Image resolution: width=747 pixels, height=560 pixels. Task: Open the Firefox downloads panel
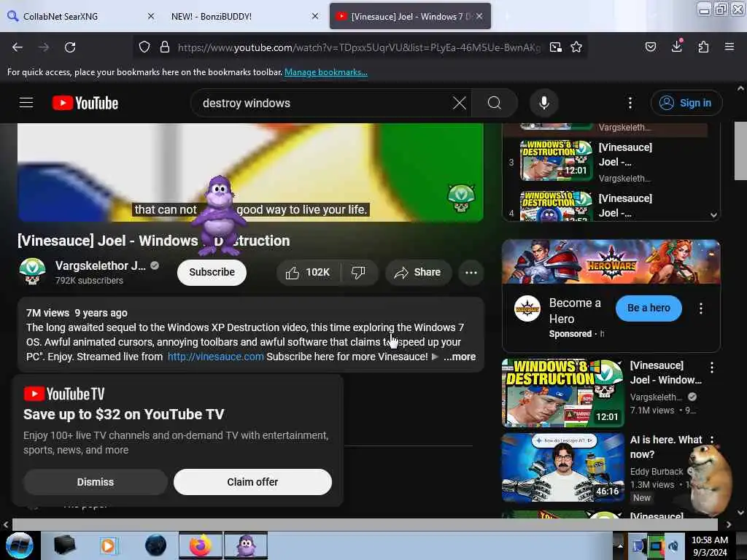(x=677, y=46)
